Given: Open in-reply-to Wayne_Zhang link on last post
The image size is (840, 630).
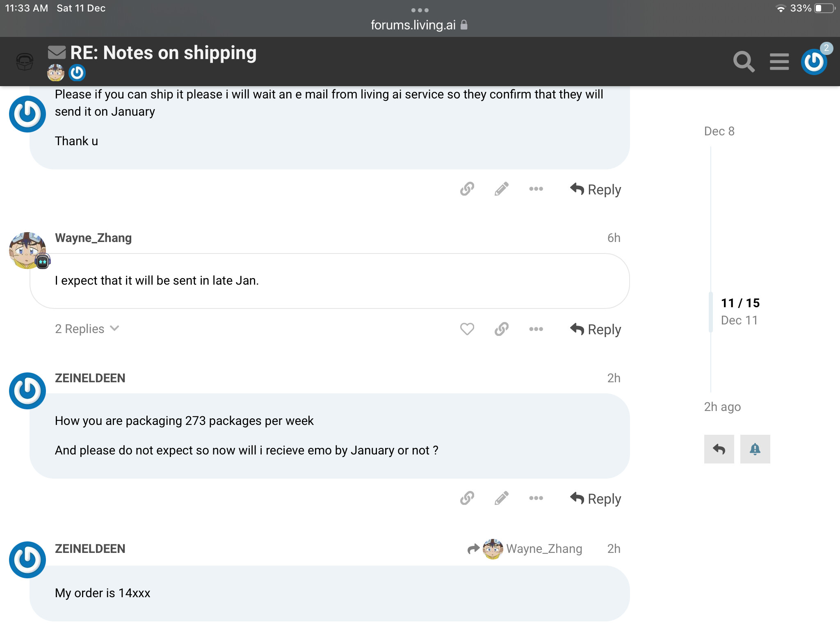Looking at the screenshot, I should pyautogui.click(x=525, y=549).
